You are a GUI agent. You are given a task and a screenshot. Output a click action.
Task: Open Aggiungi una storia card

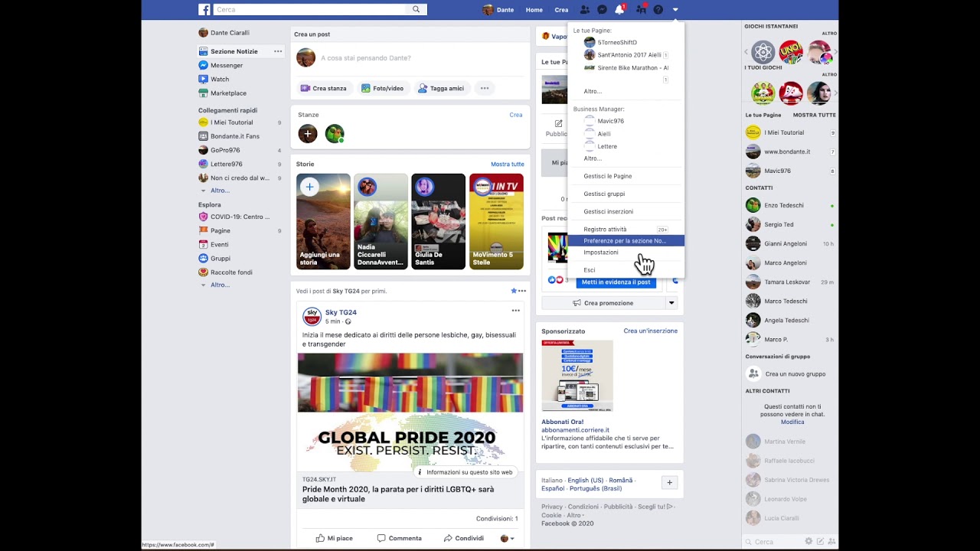323,221
